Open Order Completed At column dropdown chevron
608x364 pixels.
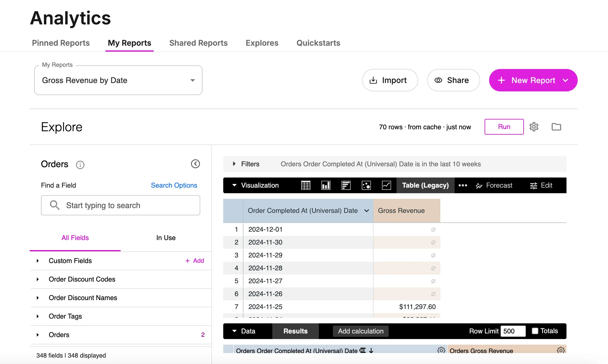tap(367, 211)
